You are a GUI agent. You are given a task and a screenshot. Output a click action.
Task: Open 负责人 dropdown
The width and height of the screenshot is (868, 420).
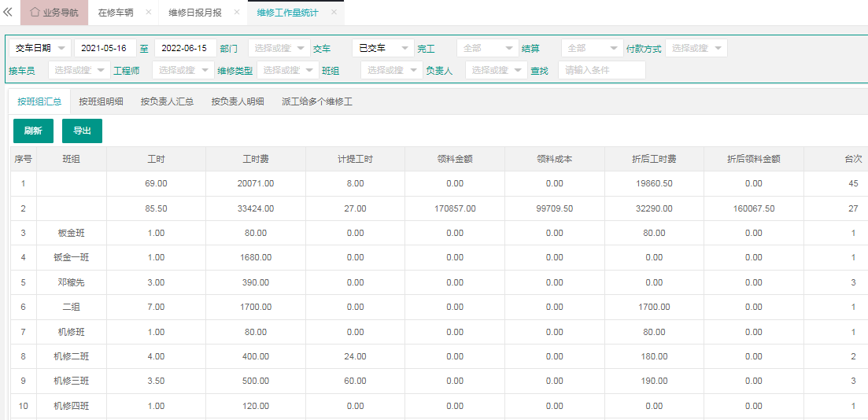coord(497,70)
